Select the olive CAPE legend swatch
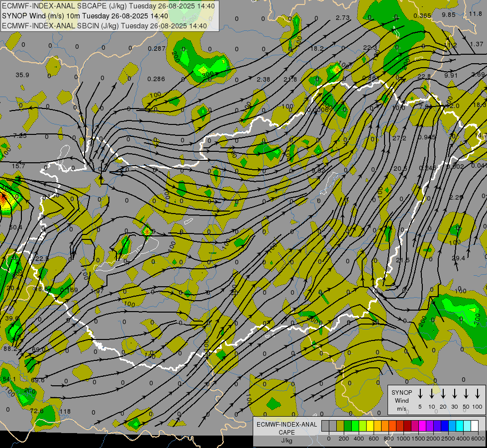487x448 pixels. coord(340,426)
